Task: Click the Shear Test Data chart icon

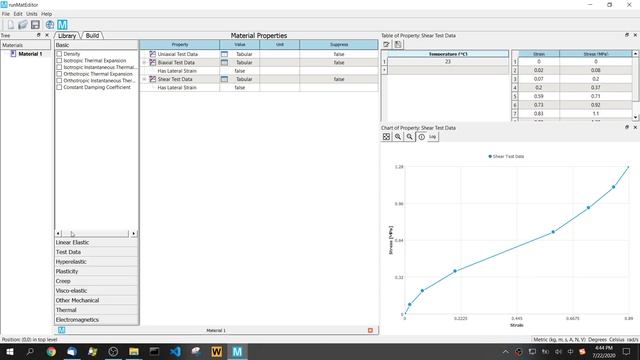Action: [153, 79]
